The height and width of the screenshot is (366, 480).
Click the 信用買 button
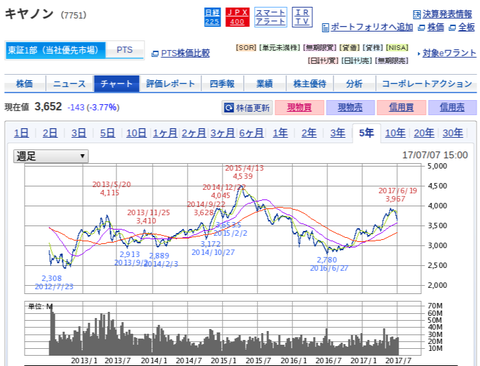pyautogui.click(x=401, y=108)
